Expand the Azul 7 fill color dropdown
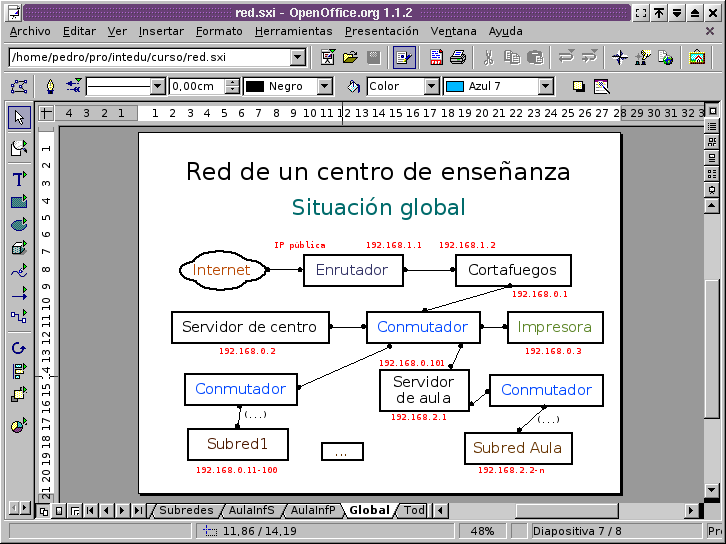Screen dimensions: 726x544 [545, 87]
